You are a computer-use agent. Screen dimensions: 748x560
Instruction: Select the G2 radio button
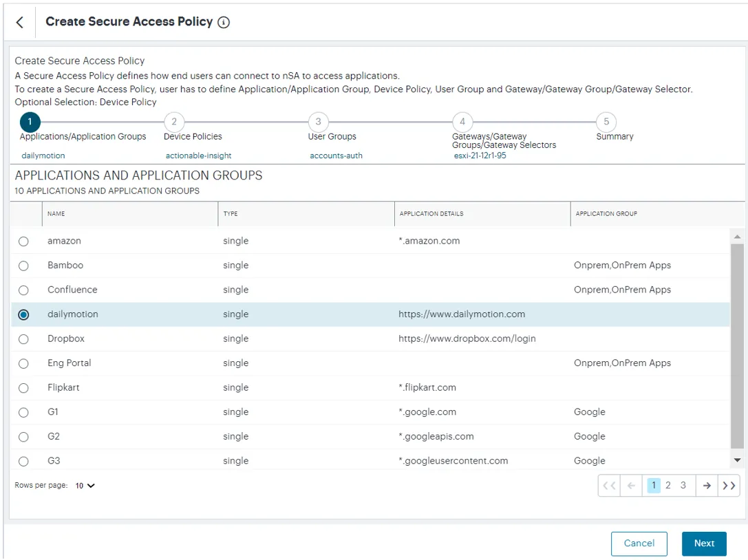coord(23,437)
